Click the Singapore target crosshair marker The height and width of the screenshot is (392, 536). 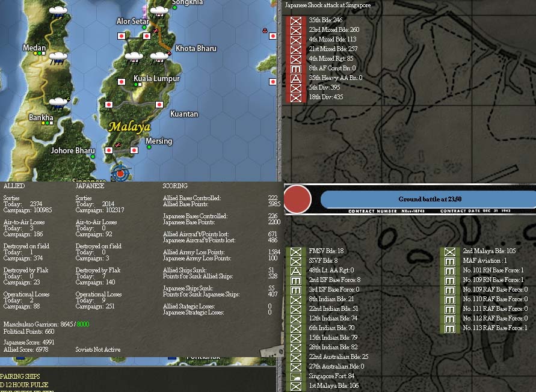pyautogui.click(x=120, y=173)
